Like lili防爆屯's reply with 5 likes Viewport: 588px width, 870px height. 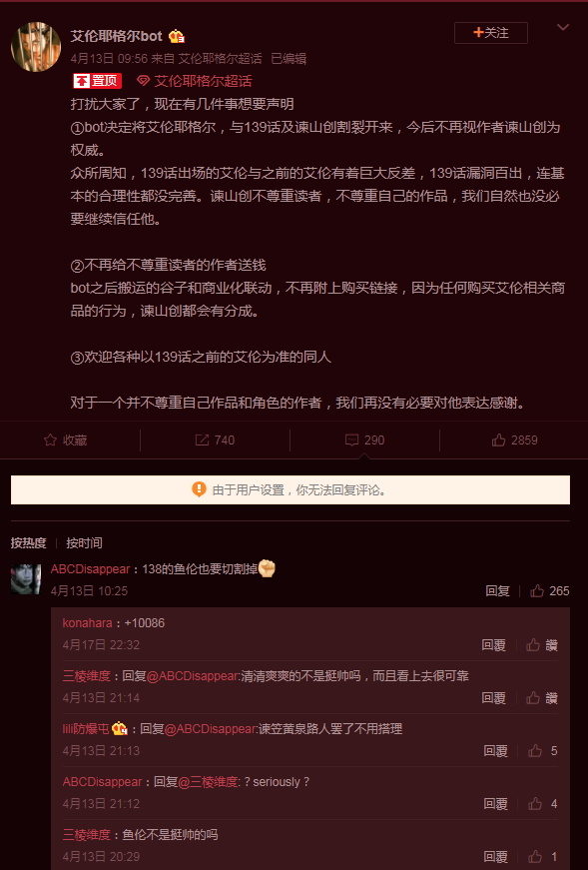[x=542, y=751]
